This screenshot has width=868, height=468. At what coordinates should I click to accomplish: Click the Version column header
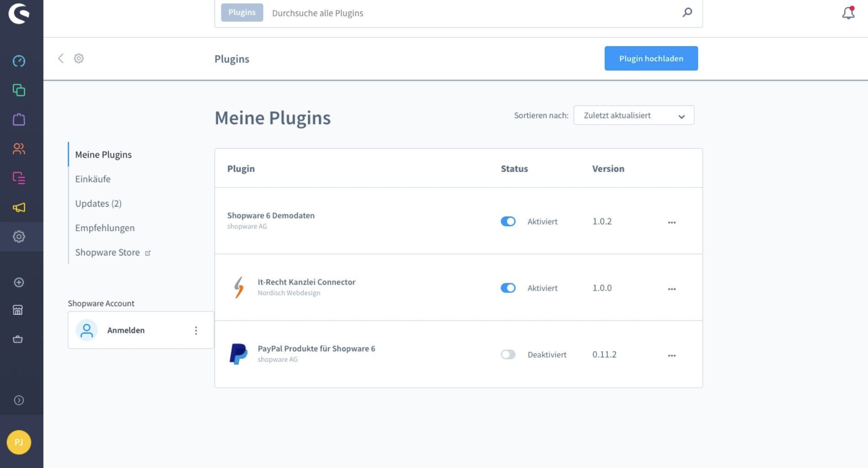point(608,169)
